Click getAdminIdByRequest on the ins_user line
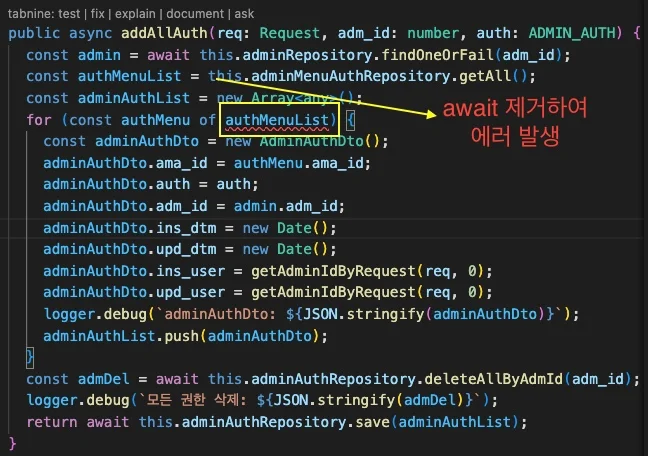This screenshot has height=456, width=648. coord(334,271)
